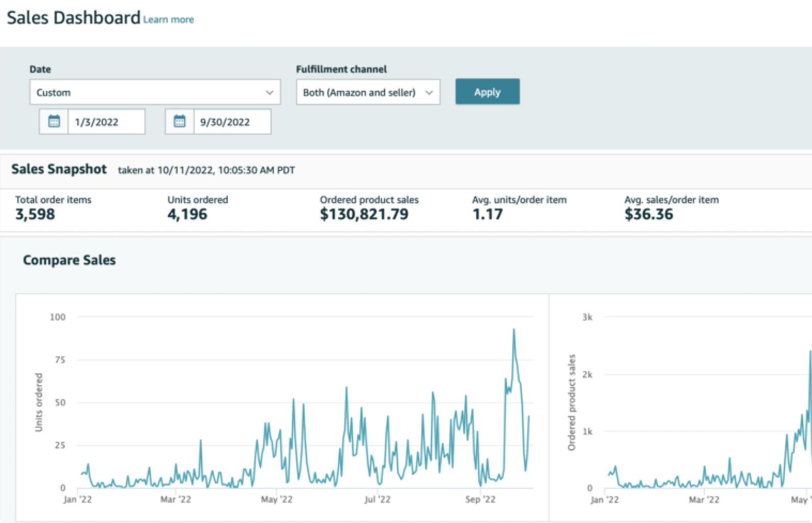Click the highest peak in Units ordered chart
Screen dimensions: 812x523
point(514,330)
